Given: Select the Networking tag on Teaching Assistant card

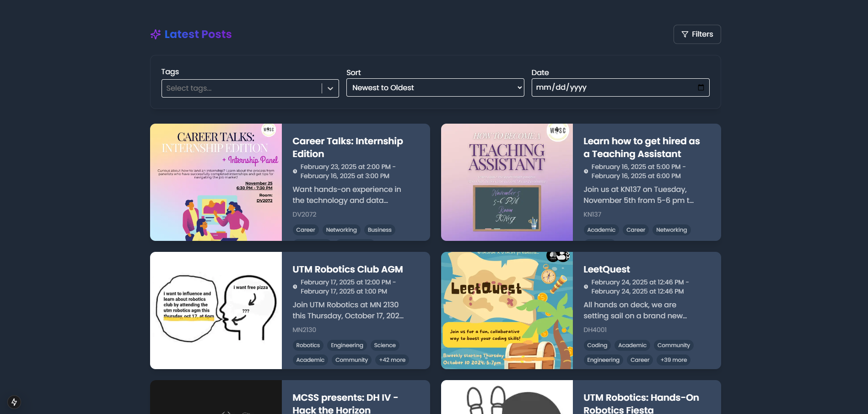Looking at the screenshot, I should (671, 230).
